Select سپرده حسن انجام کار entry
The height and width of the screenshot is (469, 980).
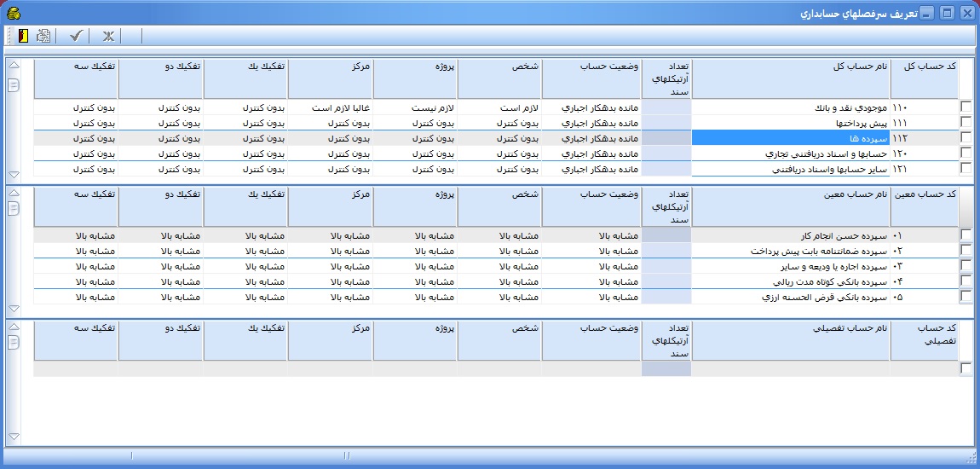click(x=790, y=235)
